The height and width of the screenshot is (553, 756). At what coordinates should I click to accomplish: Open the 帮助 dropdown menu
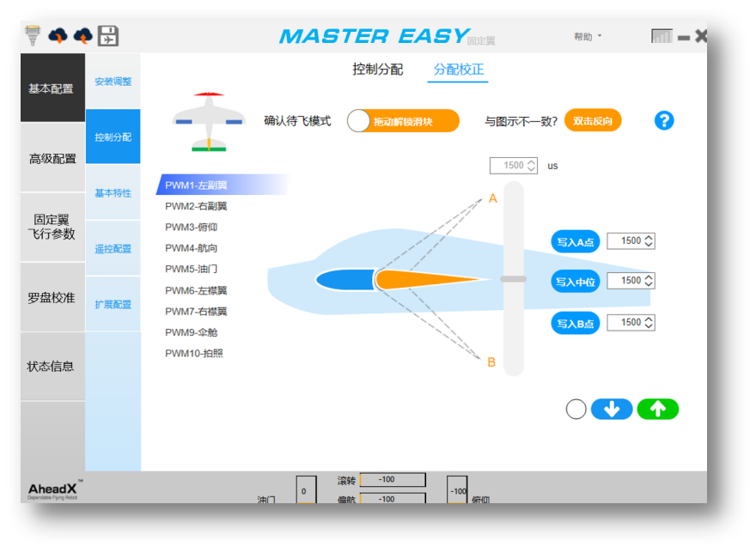588,37
